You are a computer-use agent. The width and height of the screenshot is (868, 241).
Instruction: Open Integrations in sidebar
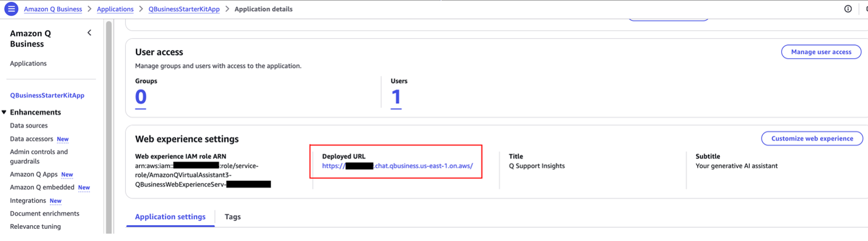28,200
